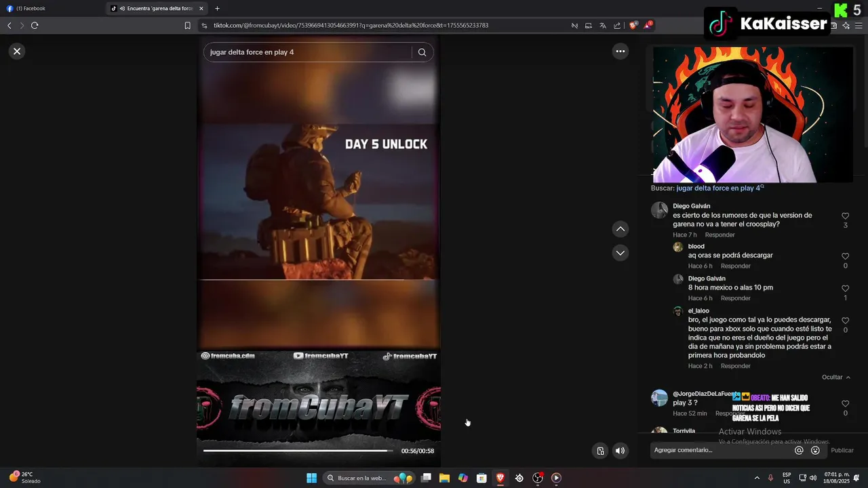Viewport: 868px width, 488px height.
Task: Click the microphone tray icon
Action: point(770,478)
